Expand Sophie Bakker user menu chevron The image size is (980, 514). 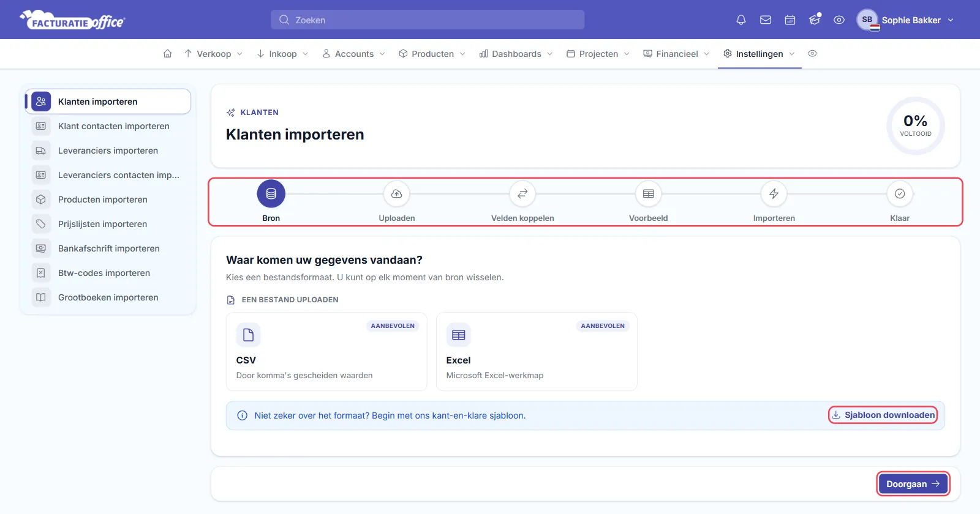tap(951, 20)
